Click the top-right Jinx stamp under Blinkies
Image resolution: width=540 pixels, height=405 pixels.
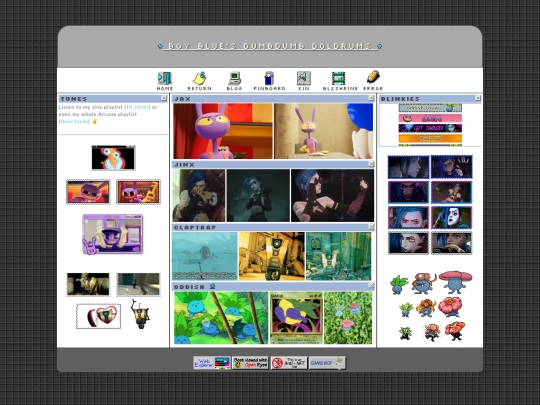pos(452,167)
